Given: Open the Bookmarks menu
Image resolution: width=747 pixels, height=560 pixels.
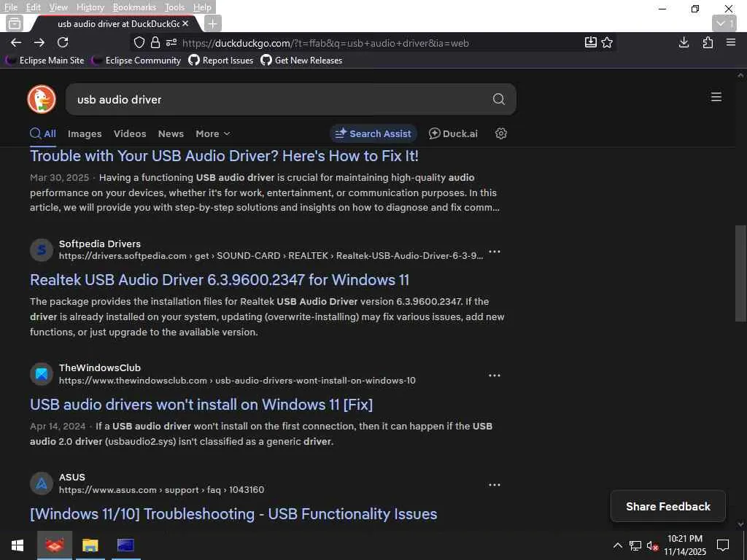Looking at the screenshot, I should coord(134,7).
